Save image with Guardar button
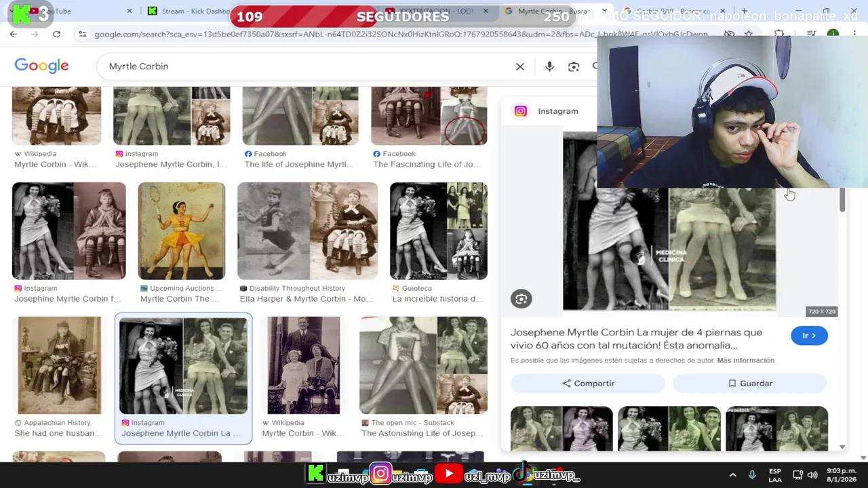The image size is (868, 488). [x=750, y=384]
